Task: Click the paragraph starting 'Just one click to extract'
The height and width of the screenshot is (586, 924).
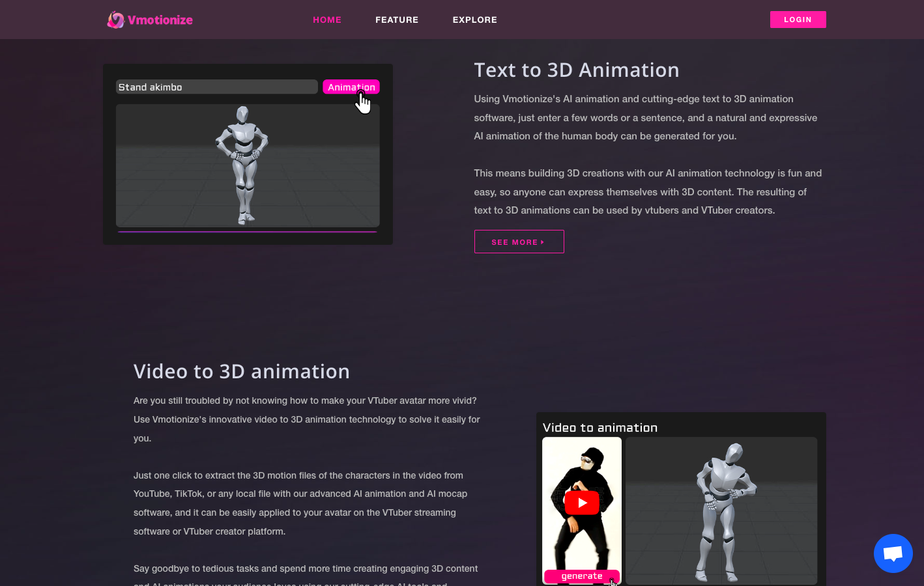Action: [300, 503]
